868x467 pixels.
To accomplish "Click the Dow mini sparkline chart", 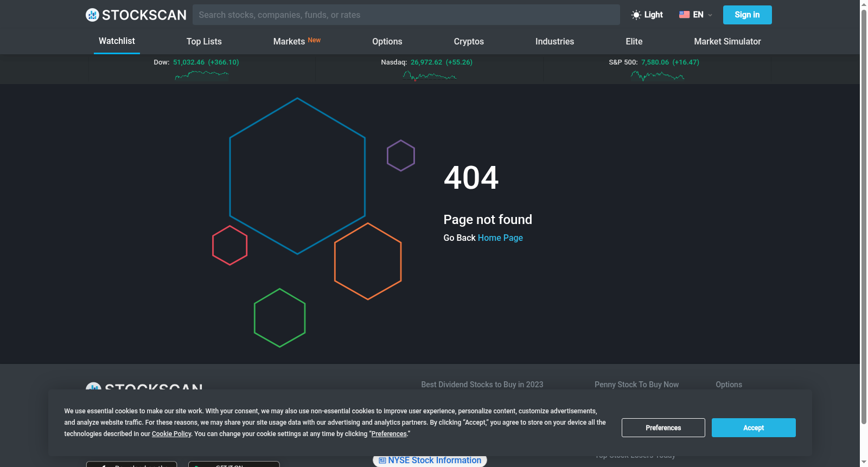I will (202, 75).
